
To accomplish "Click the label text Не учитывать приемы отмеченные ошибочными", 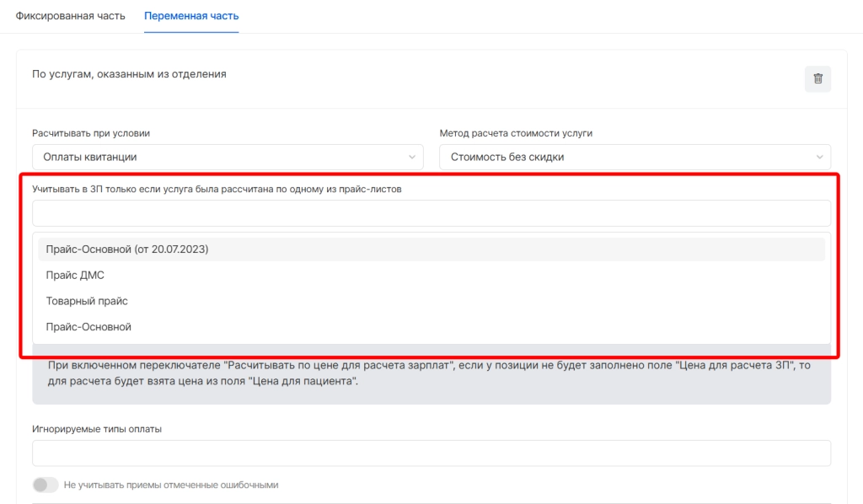I will pyautogui.click(x=170, y=485).
